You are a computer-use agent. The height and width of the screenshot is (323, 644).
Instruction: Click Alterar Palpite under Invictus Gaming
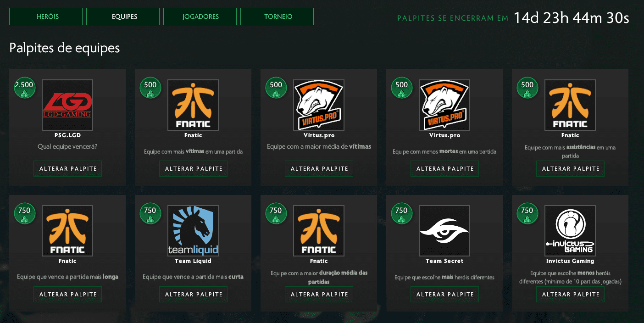click(x=571, y=295)
